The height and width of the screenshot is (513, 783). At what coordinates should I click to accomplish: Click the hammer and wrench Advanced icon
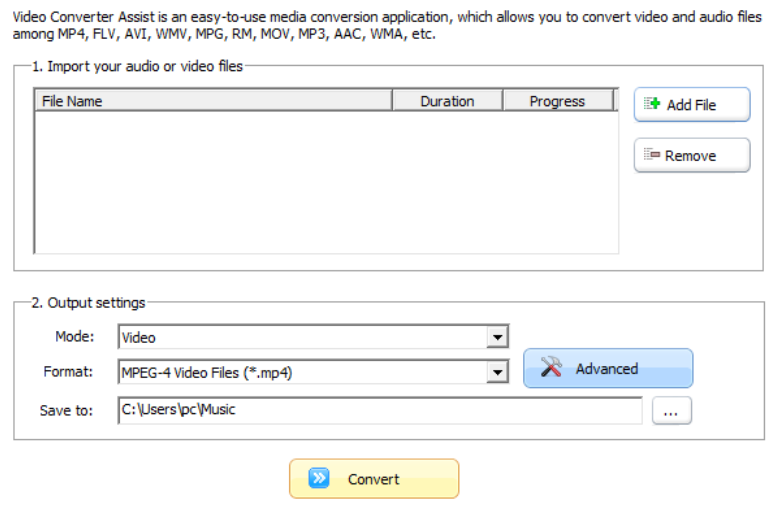552,368
